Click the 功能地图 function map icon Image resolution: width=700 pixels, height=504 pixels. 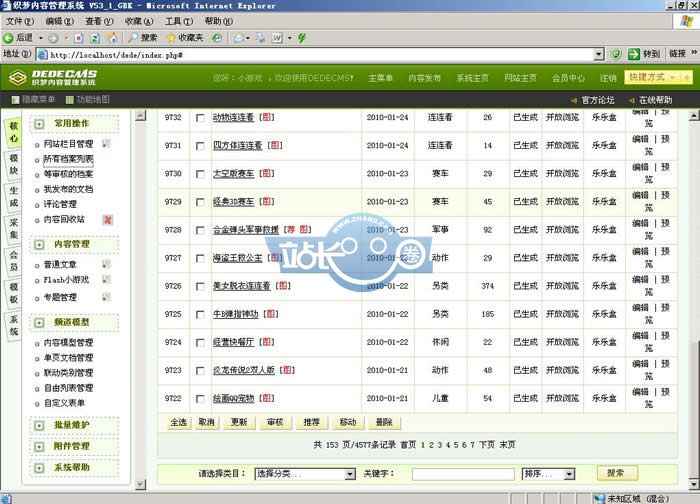70,100
